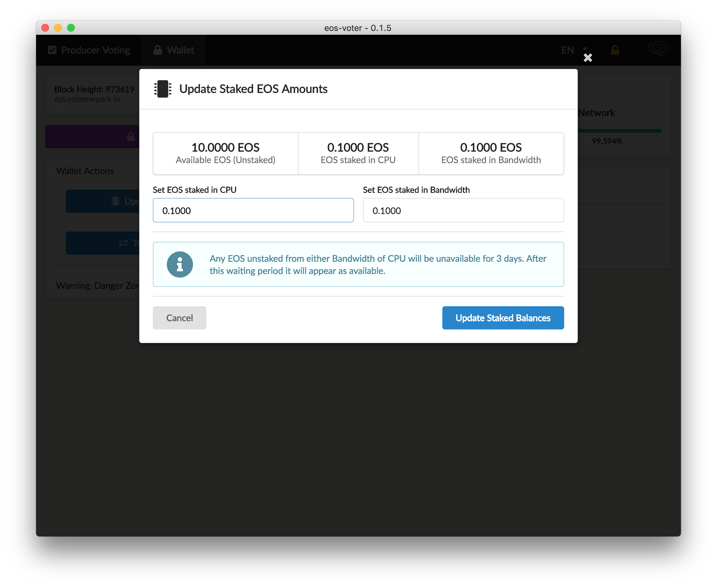Click the macOS green fullscreen button
This screenshot has width=717, height=588.
71,28
